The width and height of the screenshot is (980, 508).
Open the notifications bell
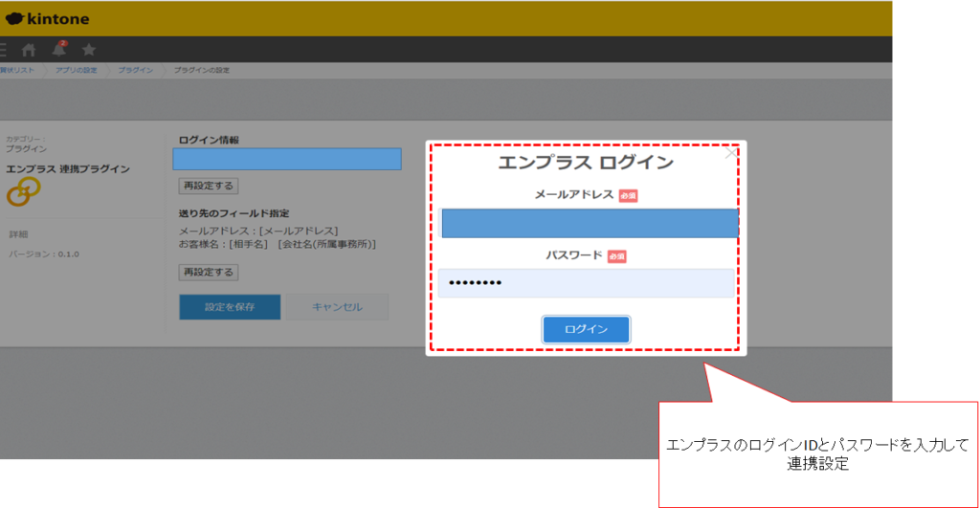click(59, 50)
